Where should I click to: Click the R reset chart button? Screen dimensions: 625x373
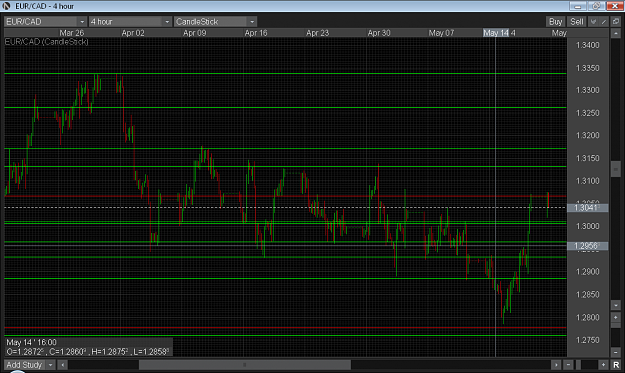(x=615, y=365)
